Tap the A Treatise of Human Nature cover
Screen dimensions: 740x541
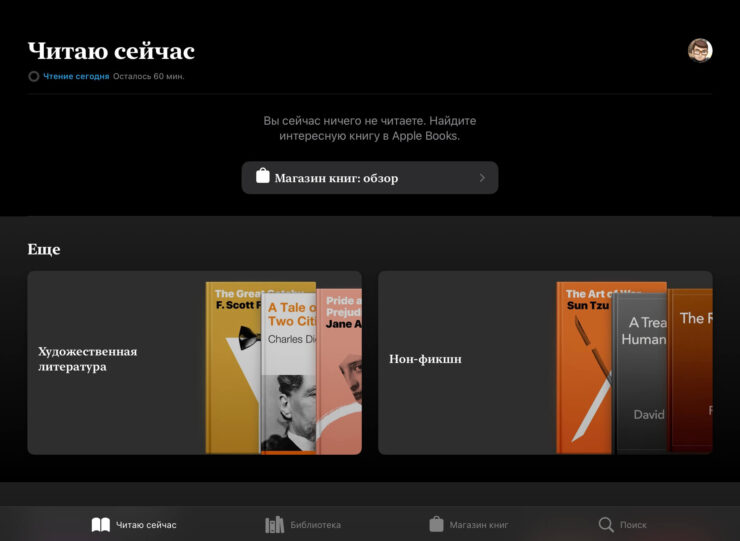642,375
